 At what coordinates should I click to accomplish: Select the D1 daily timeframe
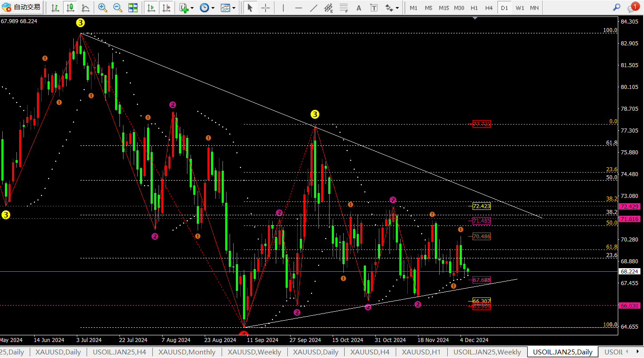pos(504,8)
